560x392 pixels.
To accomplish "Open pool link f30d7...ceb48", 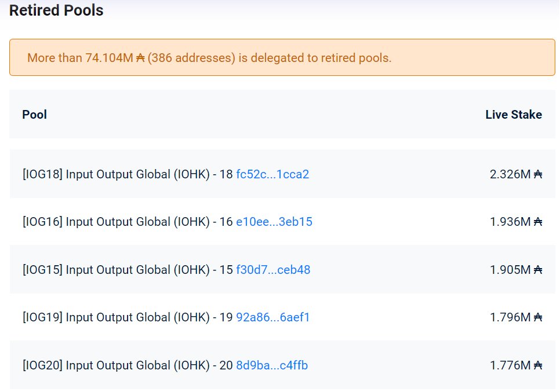I will click(273, 269).
